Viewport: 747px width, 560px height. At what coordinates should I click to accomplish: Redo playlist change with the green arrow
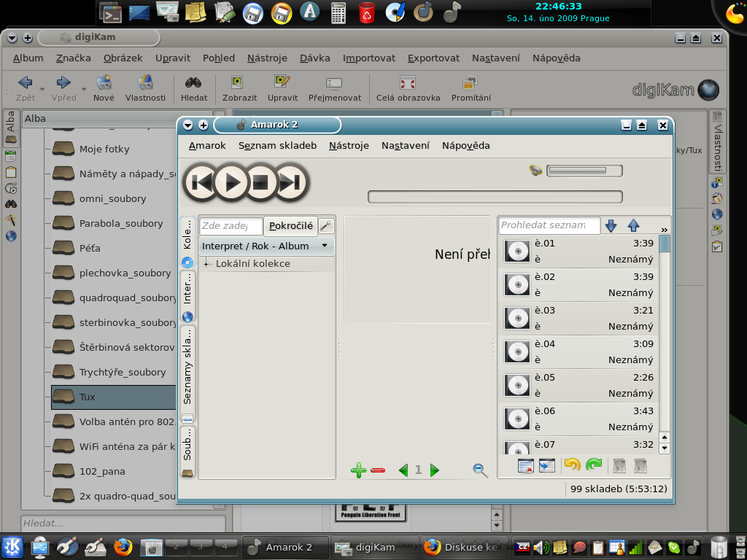point(594,464)
